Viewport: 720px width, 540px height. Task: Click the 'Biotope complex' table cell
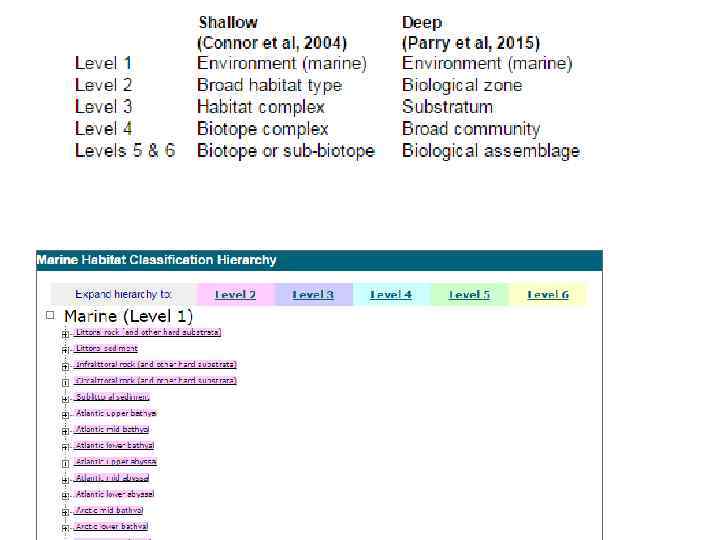click(263, 129)
